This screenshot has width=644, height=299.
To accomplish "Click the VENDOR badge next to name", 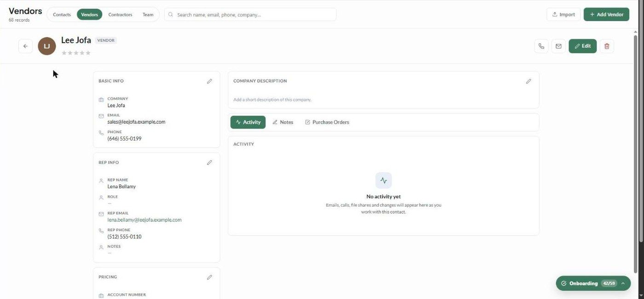I will (106, 40).
